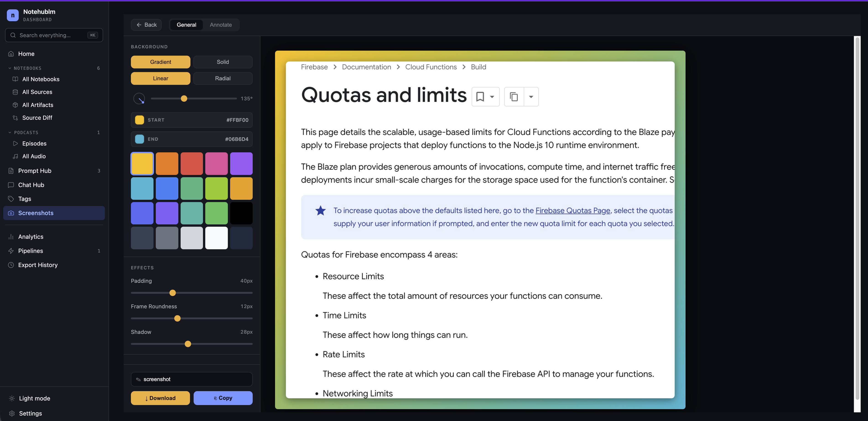The width and height of the screenshot is (868, 421).
Task: Pick the lime green preset swatch
Action: point(216,188)
